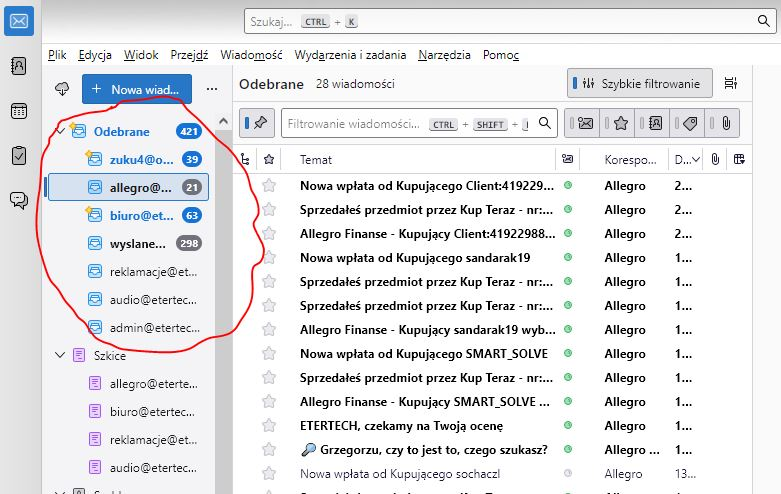Toggle the attachment filter
This screenshot has height=494, width=781.
click(722, 123)
